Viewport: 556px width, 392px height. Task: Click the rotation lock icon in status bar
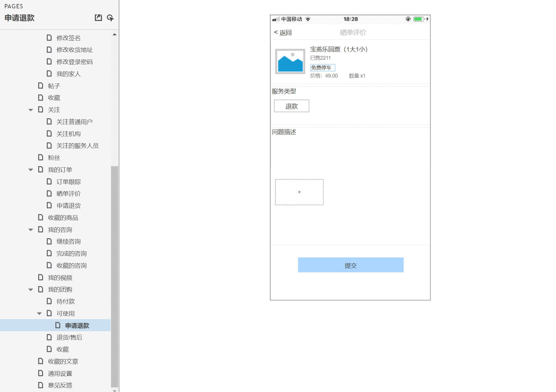coord(408,19)
